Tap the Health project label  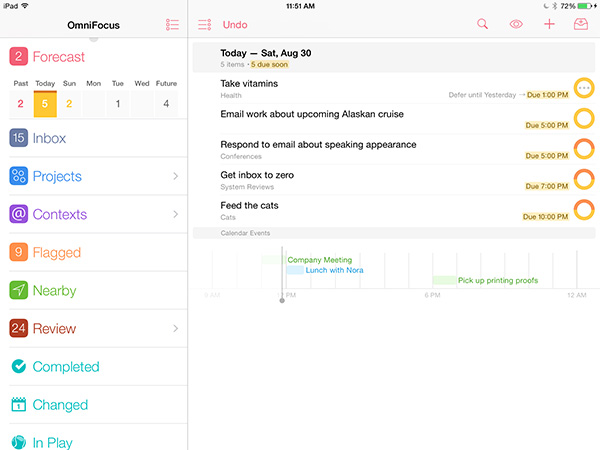(231, 96)
